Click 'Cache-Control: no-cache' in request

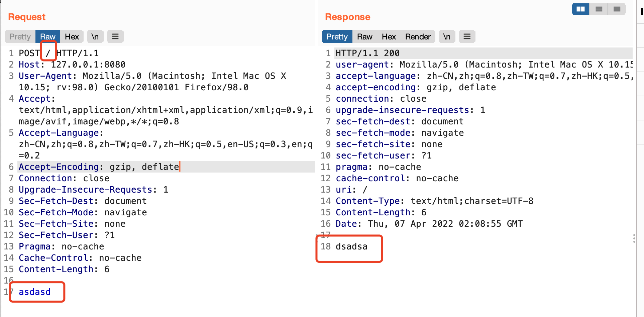tap(80, 258)
